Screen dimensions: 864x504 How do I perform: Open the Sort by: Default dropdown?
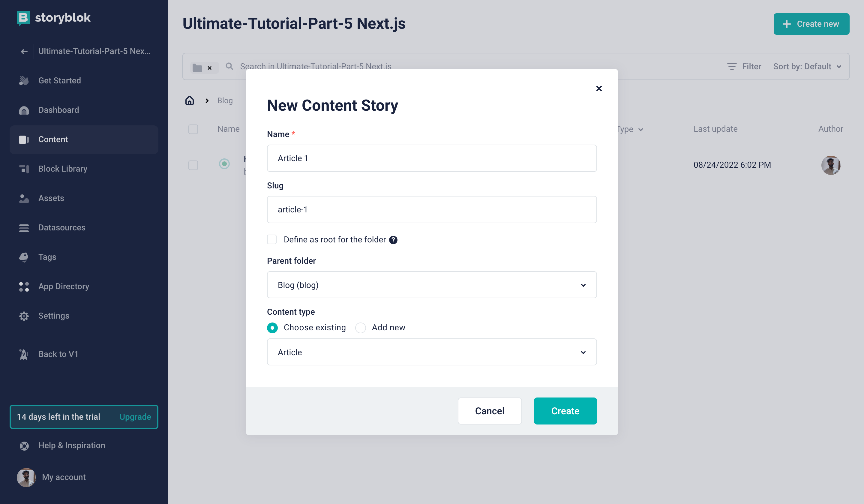pos(807,67)
